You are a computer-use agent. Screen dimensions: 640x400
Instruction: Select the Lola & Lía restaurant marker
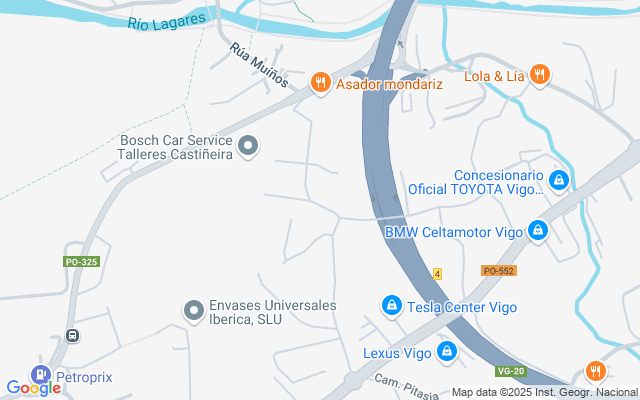[x=540, y=76]
